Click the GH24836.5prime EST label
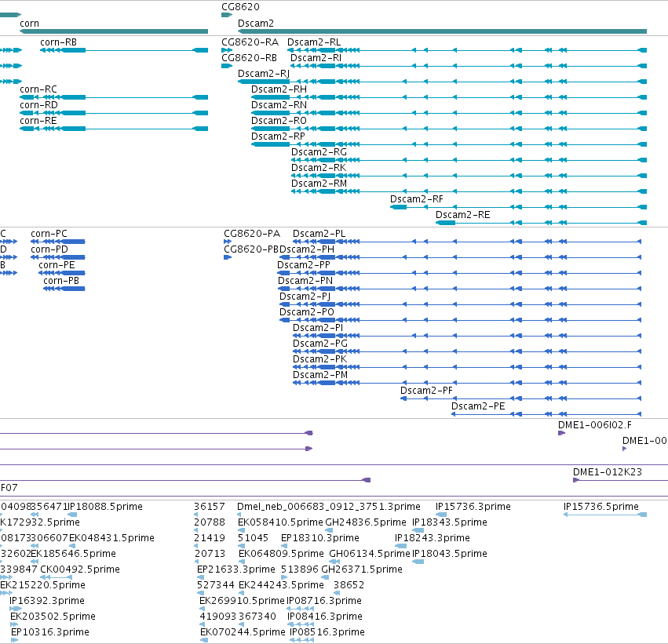 [366, 522]
